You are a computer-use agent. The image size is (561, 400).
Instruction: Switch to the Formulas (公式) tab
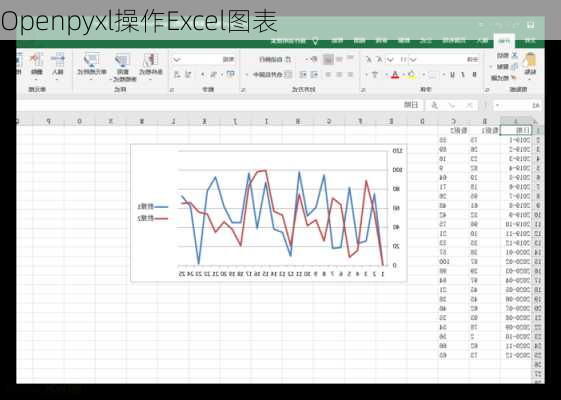[x=425, y=40]
